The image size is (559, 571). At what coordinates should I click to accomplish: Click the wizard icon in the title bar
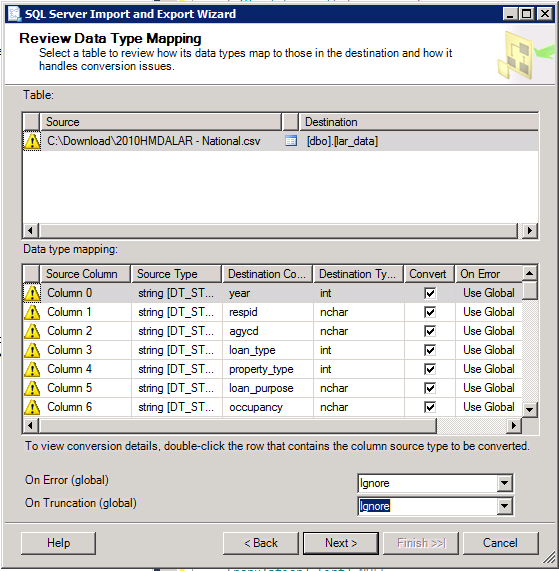pyautogui.click(x=15, y=14)
